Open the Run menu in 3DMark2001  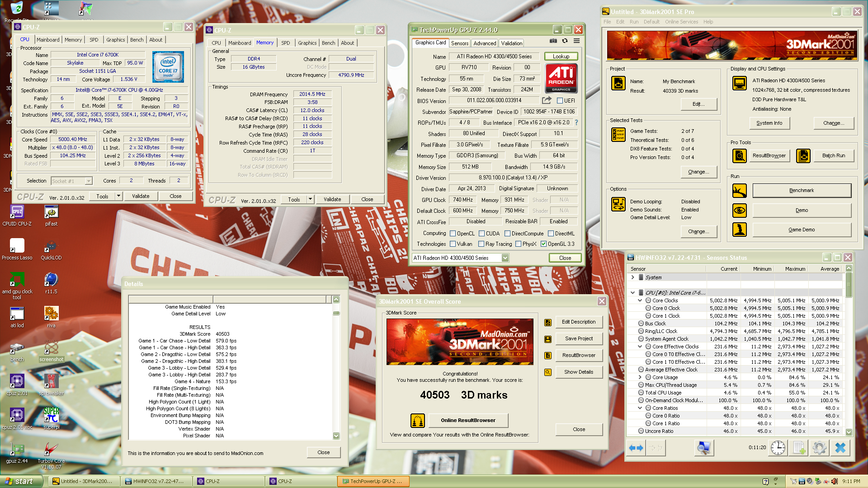tap(634, 22)
